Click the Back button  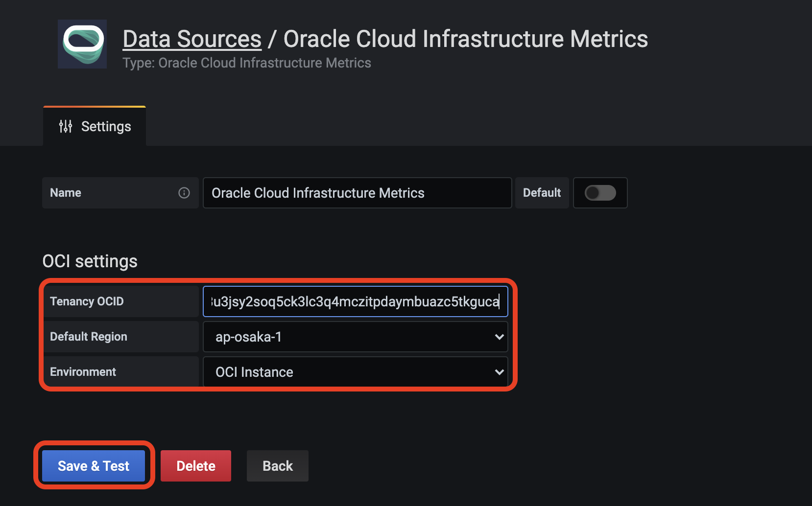coord(277,466)
